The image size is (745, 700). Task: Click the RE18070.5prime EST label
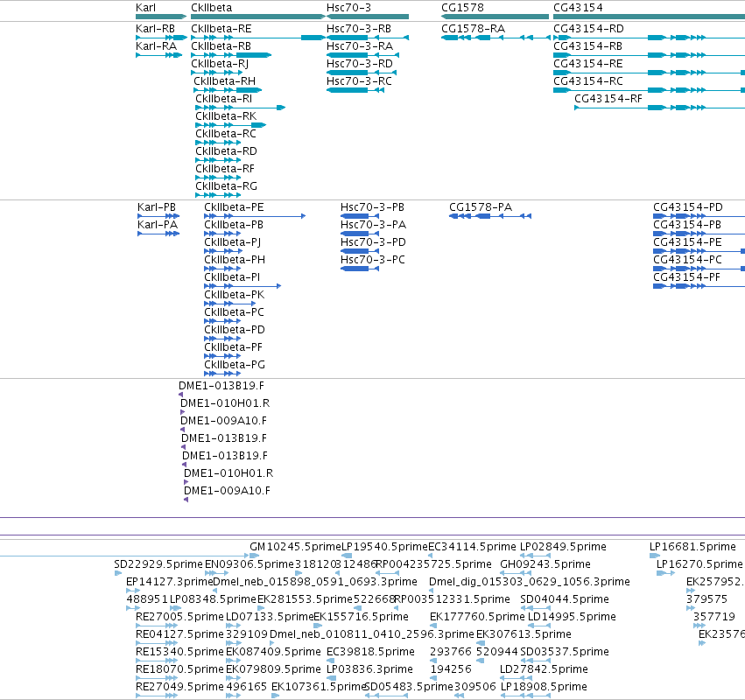pyautogui.click(x=179, y=669)
